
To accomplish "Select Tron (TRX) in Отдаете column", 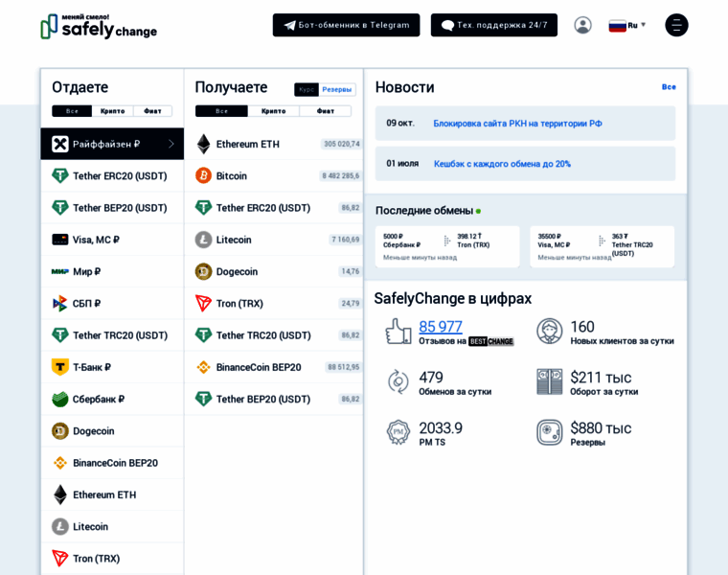I will (112, 559).
